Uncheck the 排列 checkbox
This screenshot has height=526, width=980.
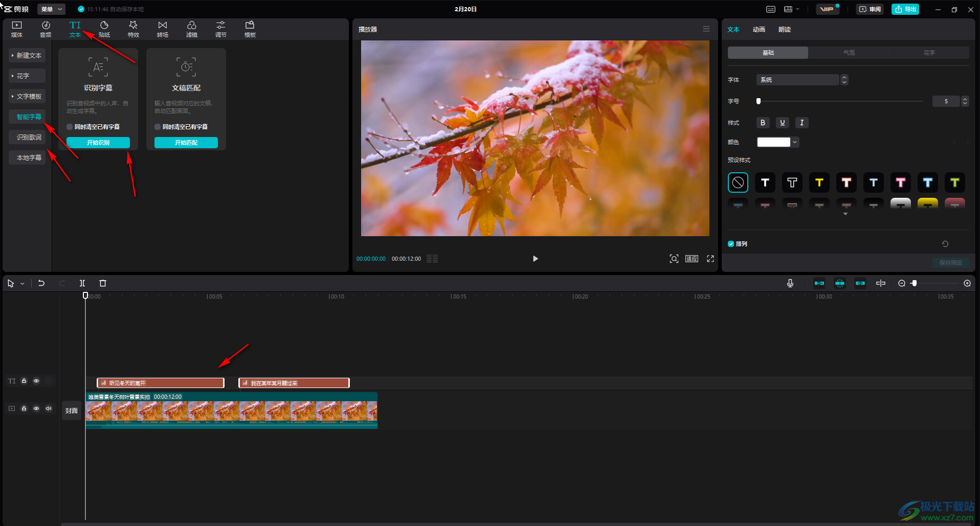pyautogui.click(x=731, y=244)
